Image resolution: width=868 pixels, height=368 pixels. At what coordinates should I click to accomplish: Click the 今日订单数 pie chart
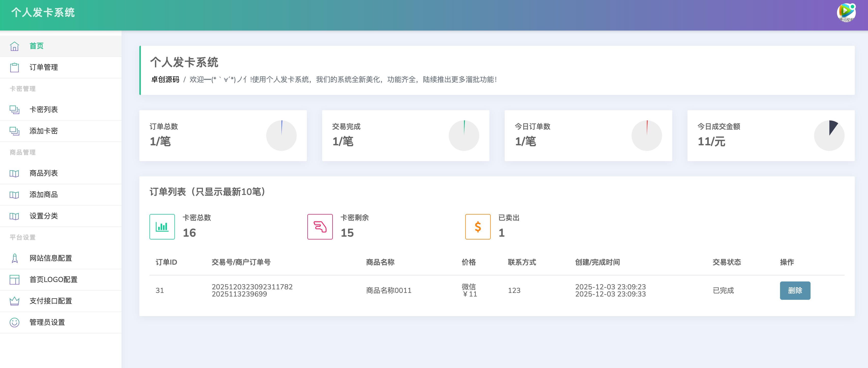pos(647,136)
